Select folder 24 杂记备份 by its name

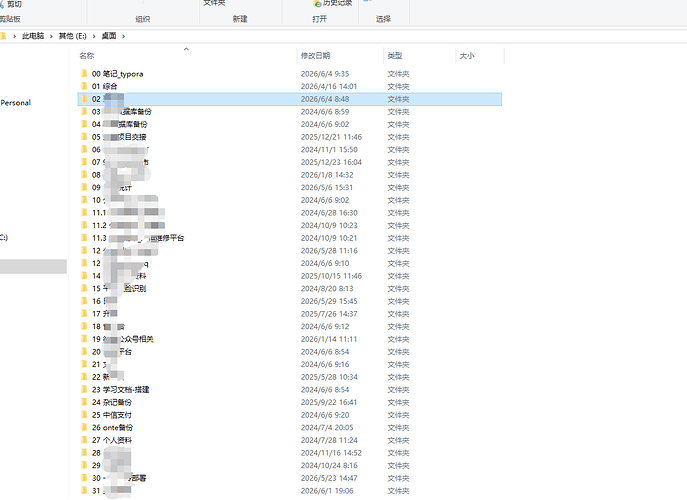(112, 402)
